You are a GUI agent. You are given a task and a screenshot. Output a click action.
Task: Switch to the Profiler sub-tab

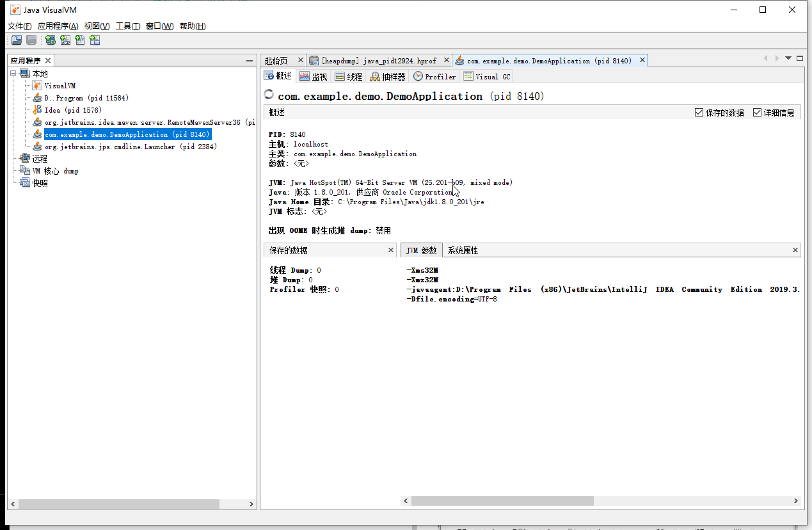coord(434,76)
